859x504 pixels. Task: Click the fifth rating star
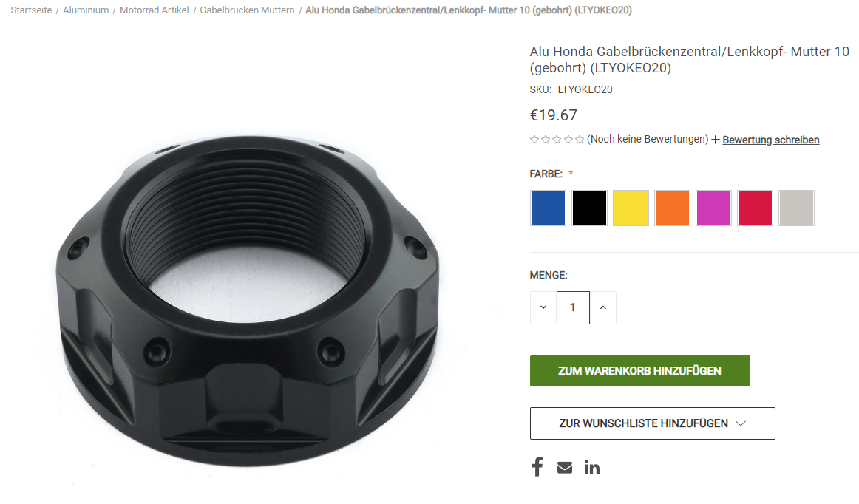pos(580,140)
